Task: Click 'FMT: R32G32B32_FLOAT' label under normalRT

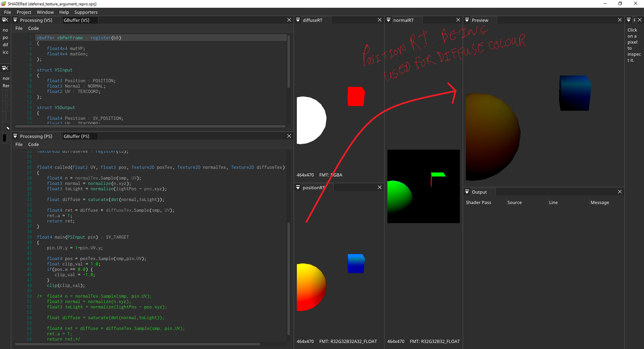Action: (x=435, y=341)
